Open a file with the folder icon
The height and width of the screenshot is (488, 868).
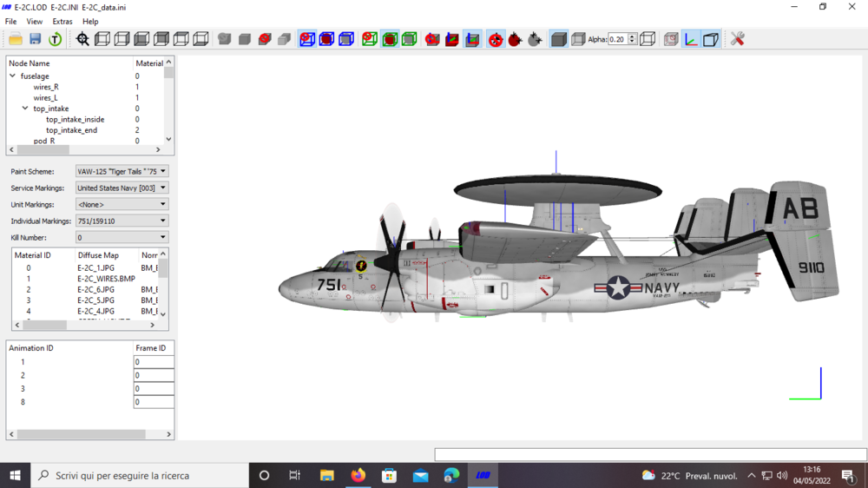(16, 39)
